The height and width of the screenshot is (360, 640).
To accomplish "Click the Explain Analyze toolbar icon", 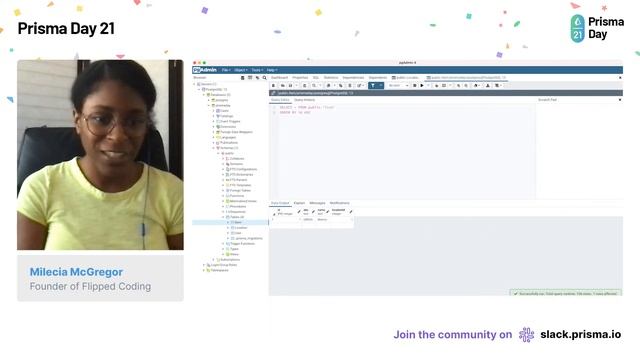I will point(444,85).
